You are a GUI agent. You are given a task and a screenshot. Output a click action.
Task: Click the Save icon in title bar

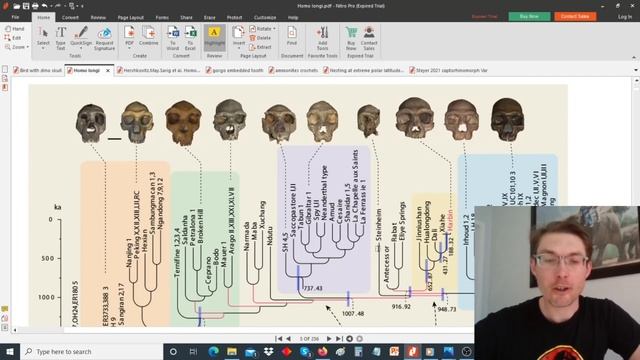coord(26,6)
